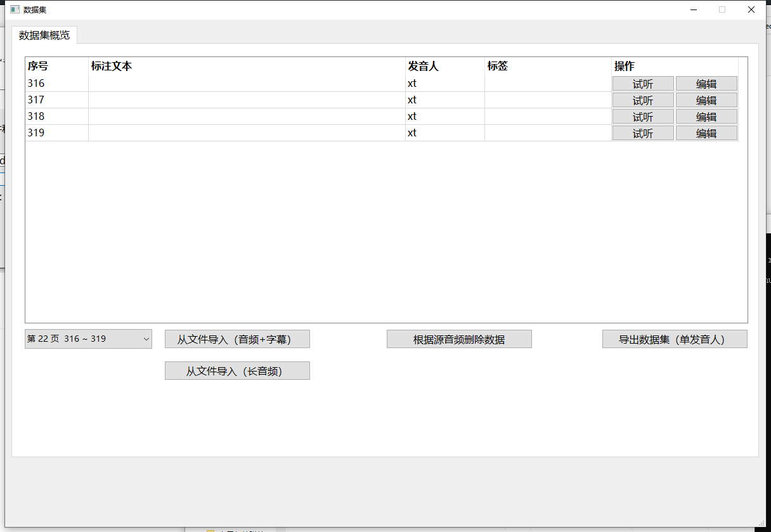Viewport: 771px width, 532px height.
Task: Select the 数据集概览 tab
Action: (44, 35)
